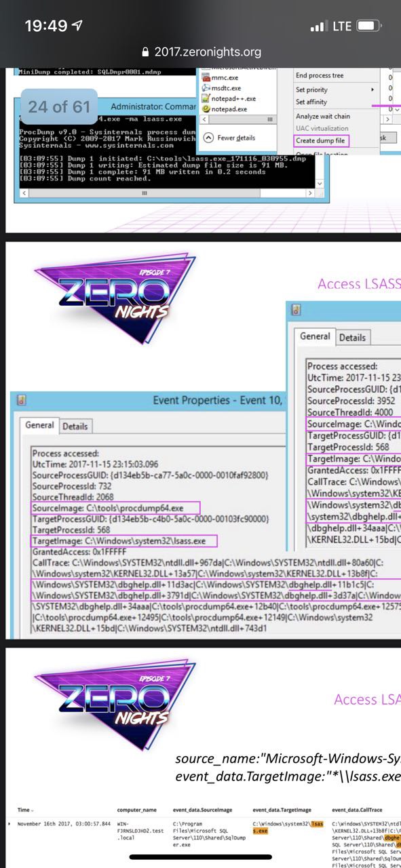
Task: Click left arrow of process list scrollbar
Action: point(206,119)
